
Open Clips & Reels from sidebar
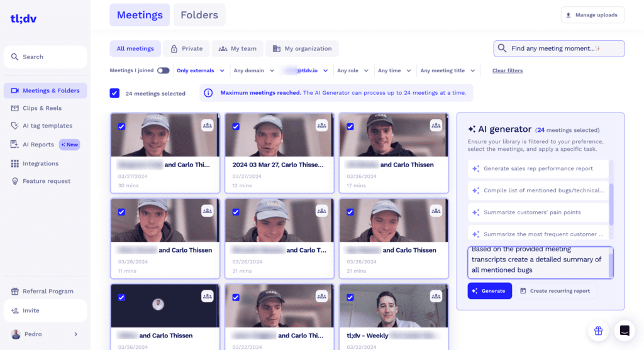(42, 108)
